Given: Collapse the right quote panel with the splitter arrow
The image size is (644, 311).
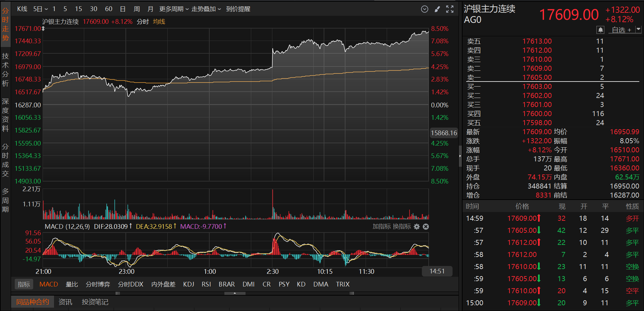Looking at the screenshot, I should [460, 156].
